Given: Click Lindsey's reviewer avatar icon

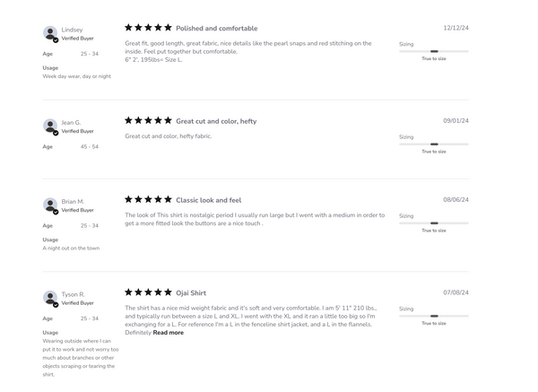Looking at the screenshot, I should [50, 34].
